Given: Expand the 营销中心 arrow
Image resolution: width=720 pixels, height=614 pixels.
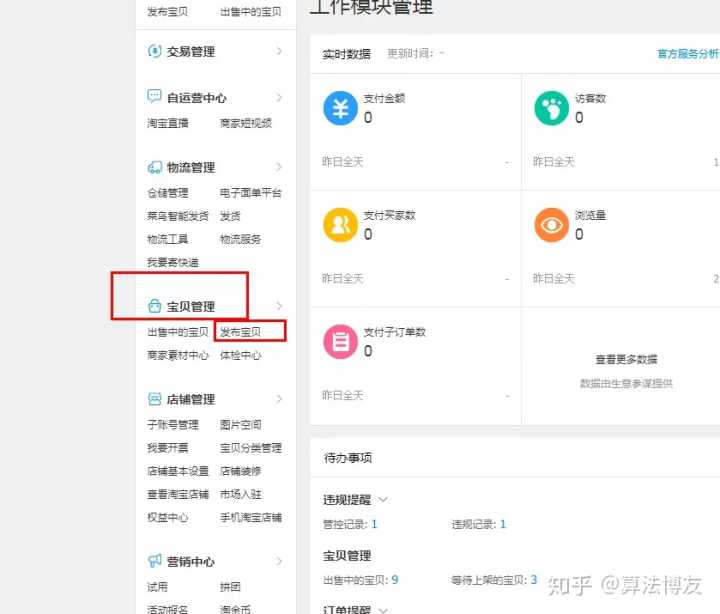Looking at the screenshot, I should pos(279,561).
